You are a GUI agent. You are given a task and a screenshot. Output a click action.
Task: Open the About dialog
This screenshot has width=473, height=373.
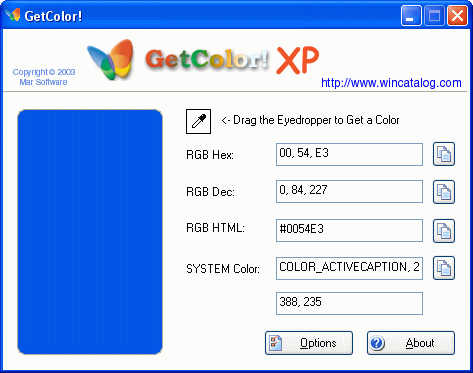411,343
